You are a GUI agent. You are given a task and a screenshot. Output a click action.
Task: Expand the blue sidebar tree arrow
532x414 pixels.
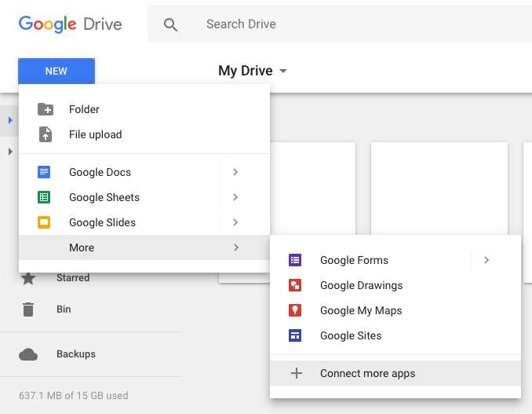tap(10, 120)
